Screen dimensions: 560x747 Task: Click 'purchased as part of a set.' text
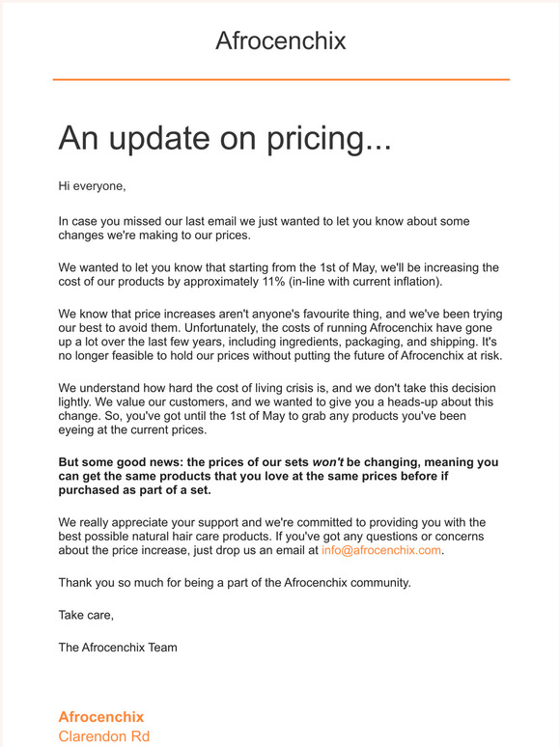(134, 490)
